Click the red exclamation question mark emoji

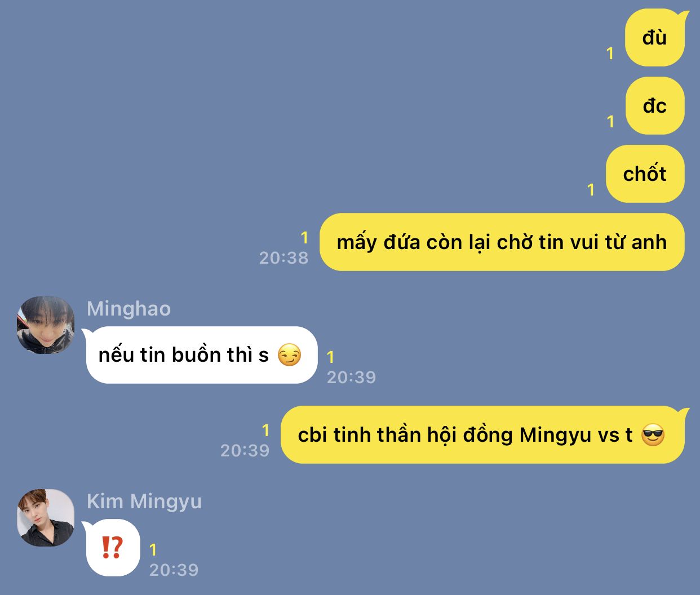pos(112,548)
